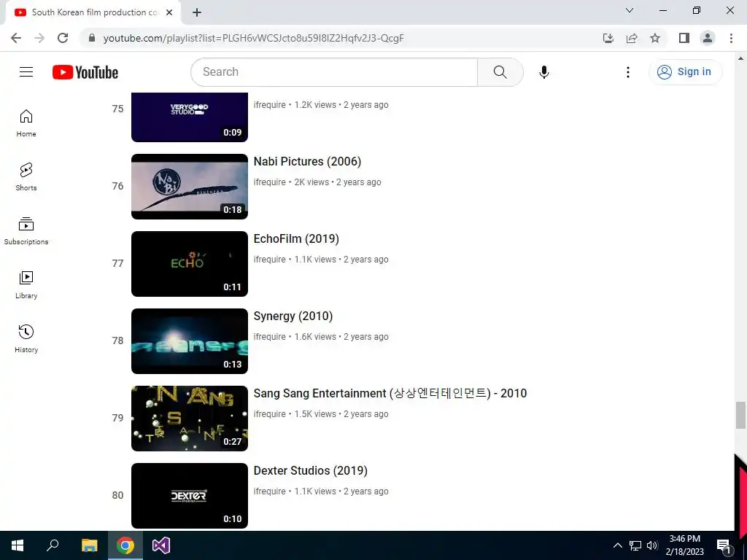Click the Synergy video thumbnail
Viewport: 747px width, 560px height.
(x=190, y=341)
